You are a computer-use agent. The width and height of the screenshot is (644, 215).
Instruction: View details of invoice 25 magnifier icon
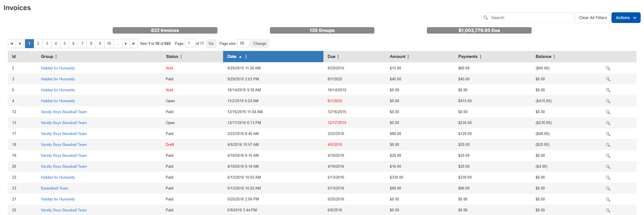pyautogui.click(x=608, y=210)
